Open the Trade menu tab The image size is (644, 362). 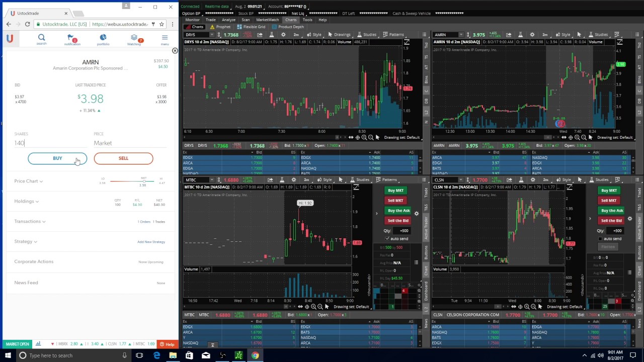tap(210, 20)
